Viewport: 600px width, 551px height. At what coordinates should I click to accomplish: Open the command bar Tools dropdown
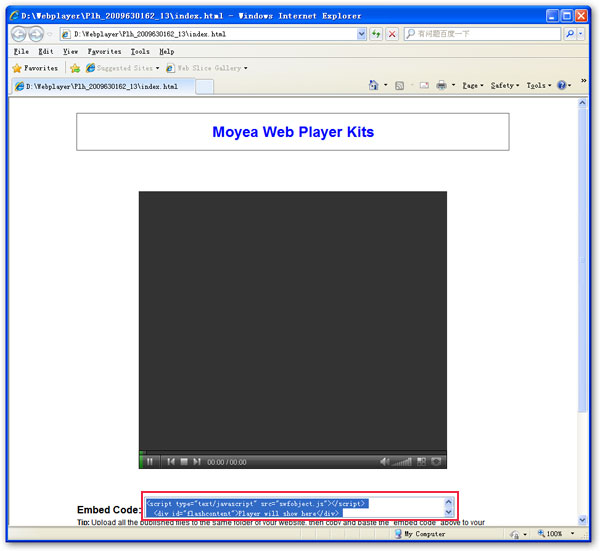pos(539,85)
